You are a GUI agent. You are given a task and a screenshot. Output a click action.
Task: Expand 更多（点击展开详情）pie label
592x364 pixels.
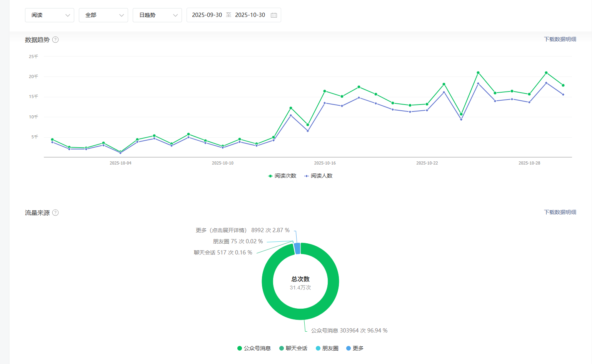[242, 230]
